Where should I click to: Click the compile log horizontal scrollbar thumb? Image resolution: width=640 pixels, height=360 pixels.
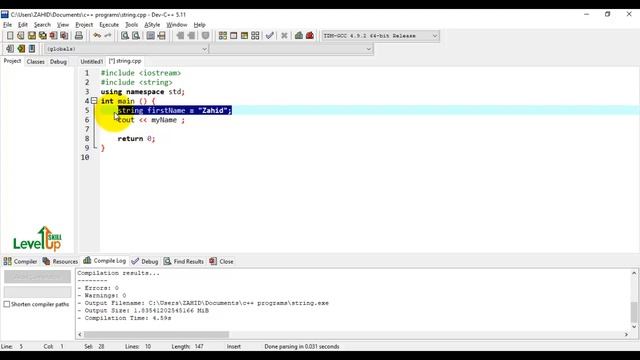[156, 334]
